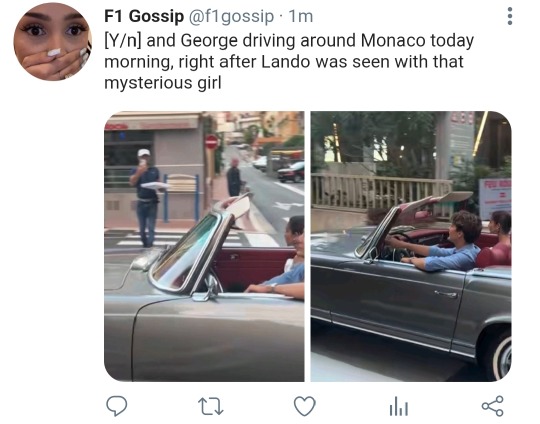The width and height of the screenshot is (540, 424).
Task: Open the F1 Gossip profile picture
Action: pyautogui.click(x=52, y=41)
